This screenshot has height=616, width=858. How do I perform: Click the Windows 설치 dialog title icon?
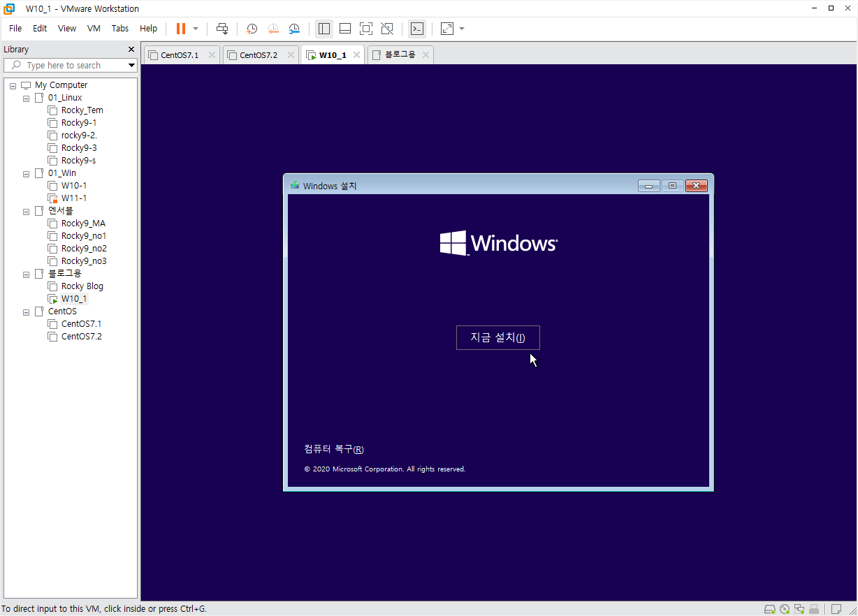[x=295, y=186]
